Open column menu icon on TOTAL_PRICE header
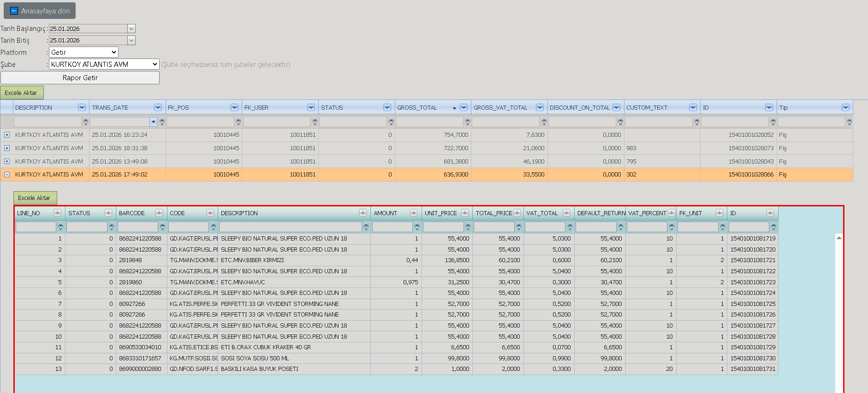This screenshot has height=393, width=868. click(517, 213)
